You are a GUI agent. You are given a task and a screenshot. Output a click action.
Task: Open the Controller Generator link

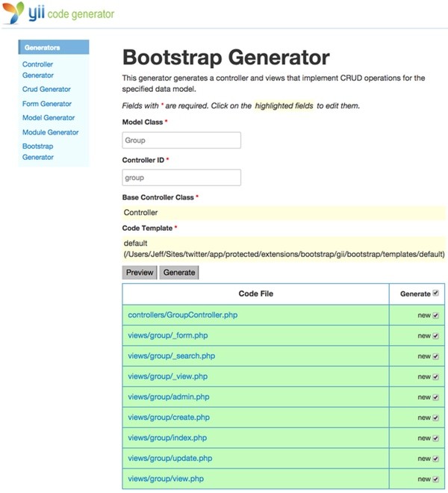pyautogui.click(x=38, y=69)
